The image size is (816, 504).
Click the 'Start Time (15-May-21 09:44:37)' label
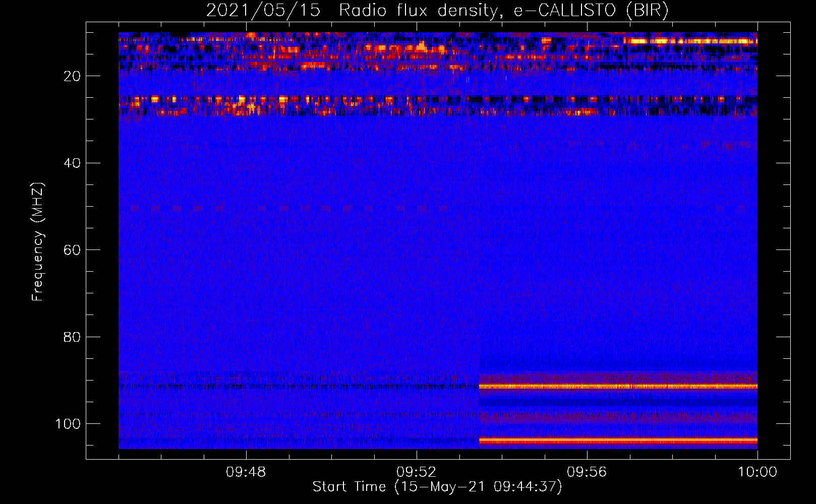[437, 487]
